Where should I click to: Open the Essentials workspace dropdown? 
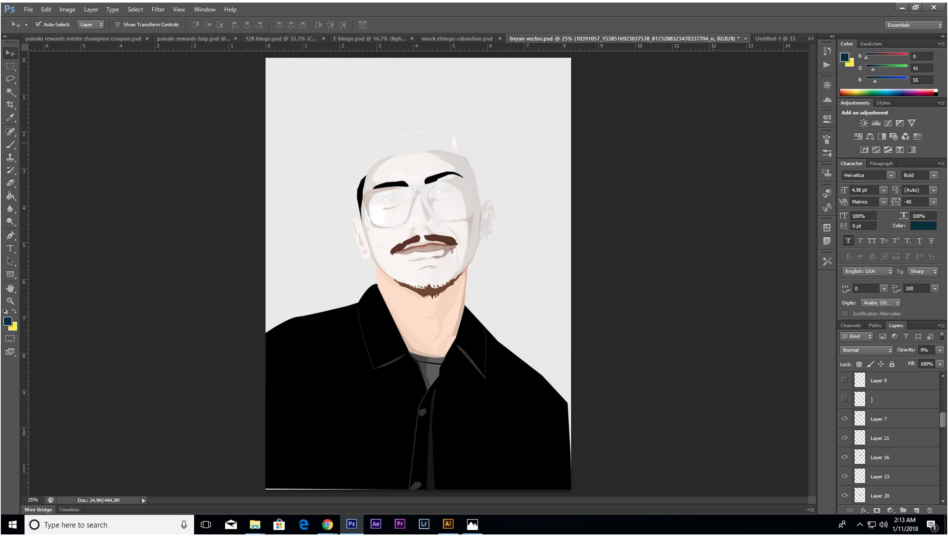[914, 25]
